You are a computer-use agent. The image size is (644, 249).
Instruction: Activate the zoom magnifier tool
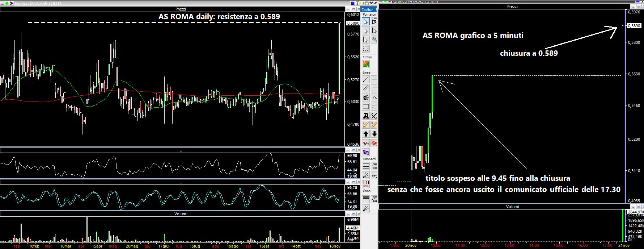point(374,40)
